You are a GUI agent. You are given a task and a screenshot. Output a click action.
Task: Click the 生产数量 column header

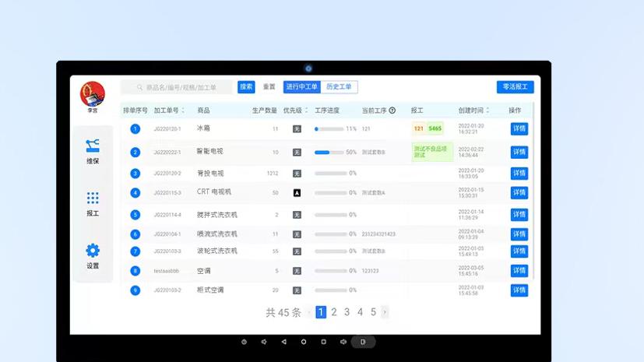[x=265, y=111]
